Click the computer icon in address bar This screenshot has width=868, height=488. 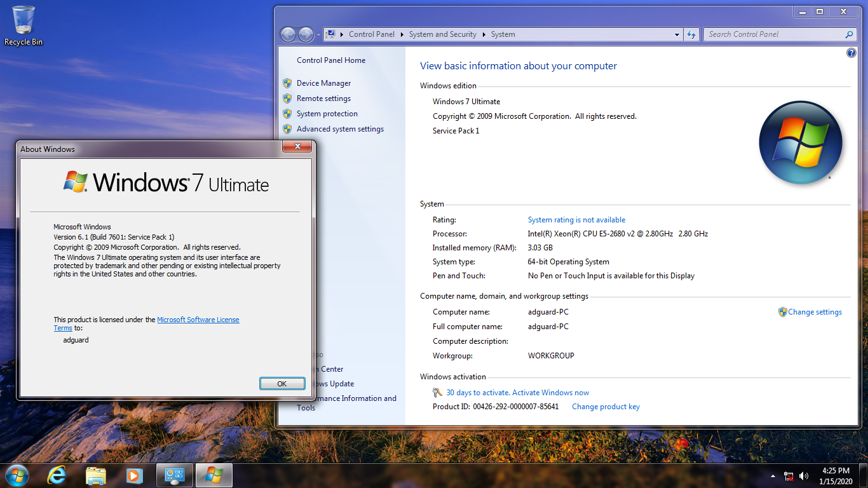pyautogui.click(x=331, y=34)
